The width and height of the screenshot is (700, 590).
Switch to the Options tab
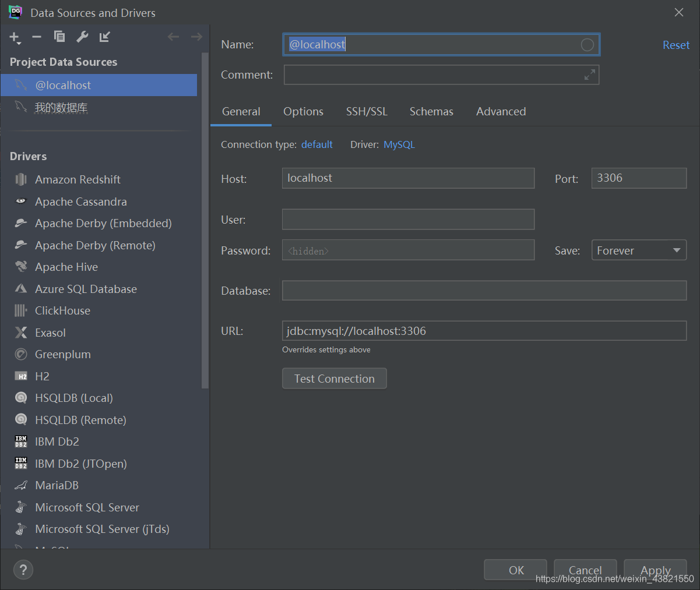pos(303,111)
